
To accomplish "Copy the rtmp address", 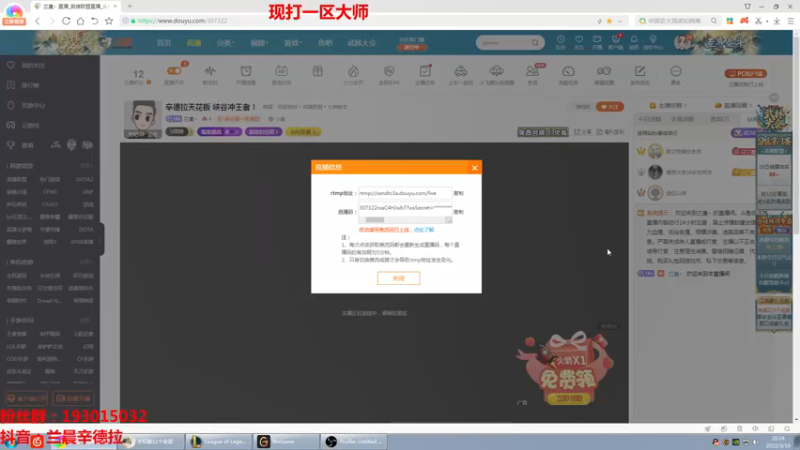I will [458, 193].
